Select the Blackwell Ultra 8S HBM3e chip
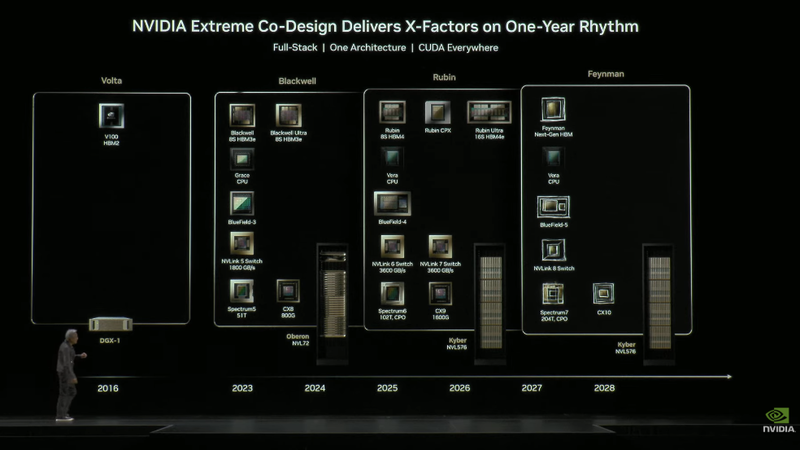Screen dimensions: 800x450 click(288, 115)
